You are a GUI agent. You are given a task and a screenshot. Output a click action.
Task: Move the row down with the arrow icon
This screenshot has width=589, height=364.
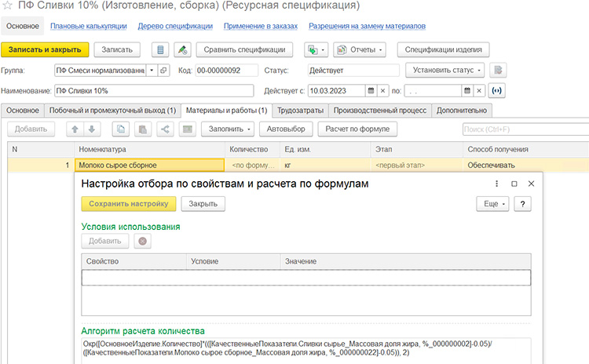click(92, 129)
